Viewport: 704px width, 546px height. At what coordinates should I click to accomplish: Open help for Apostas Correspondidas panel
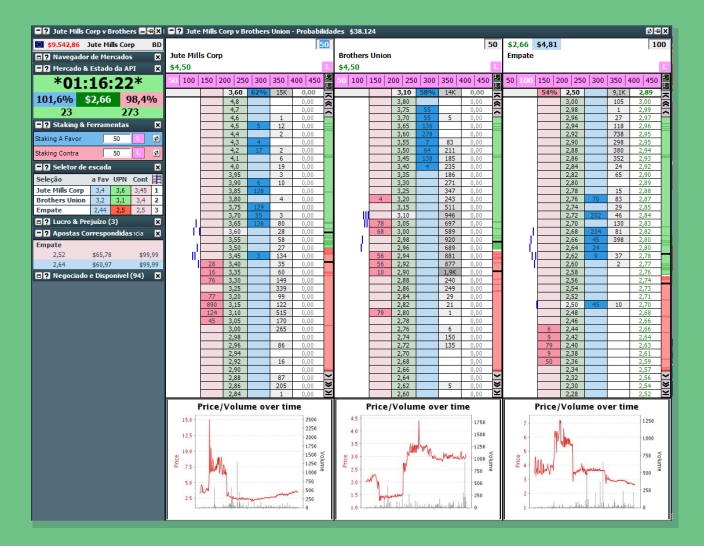(46, 233)
